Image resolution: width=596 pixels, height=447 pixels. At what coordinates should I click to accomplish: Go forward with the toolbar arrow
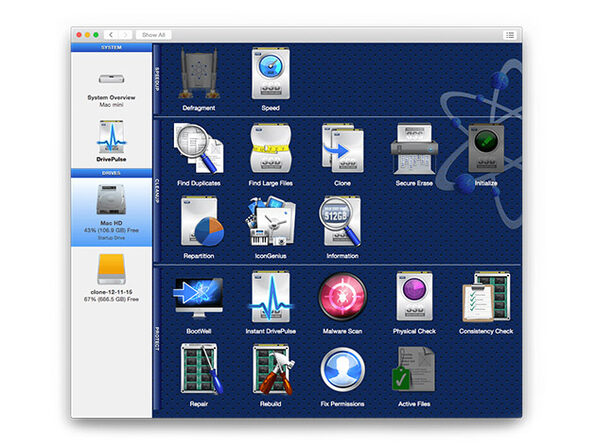coord(125,35)
